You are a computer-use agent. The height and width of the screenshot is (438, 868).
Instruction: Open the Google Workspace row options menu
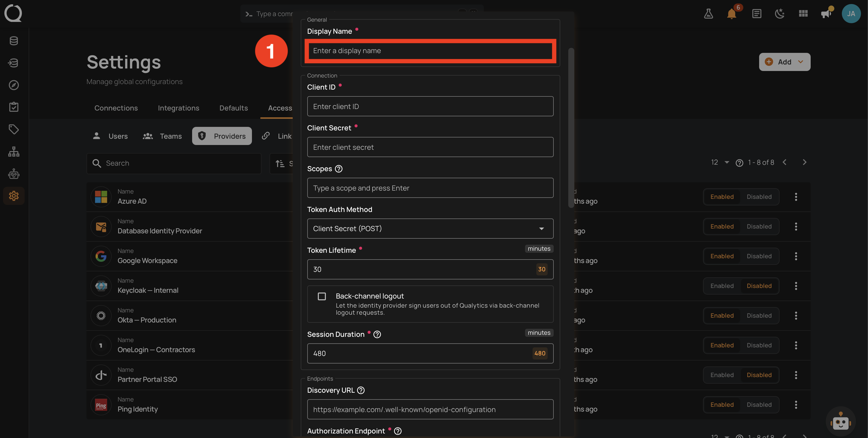tap(796, 256)
